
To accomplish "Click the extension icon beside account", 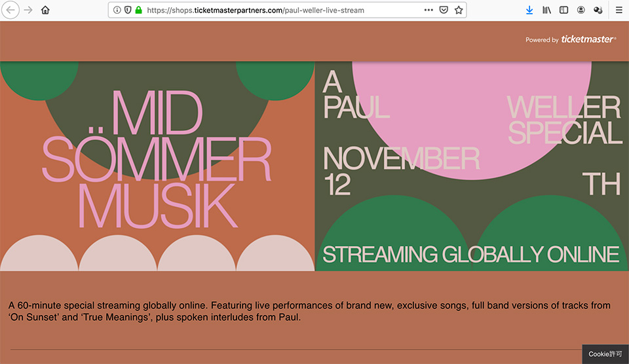I will pos(598,10).
